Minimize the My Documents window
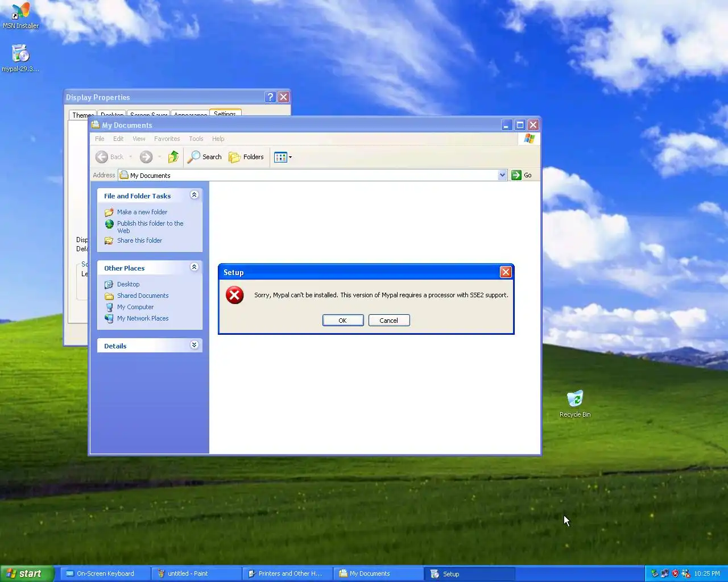 coord(507,125)
